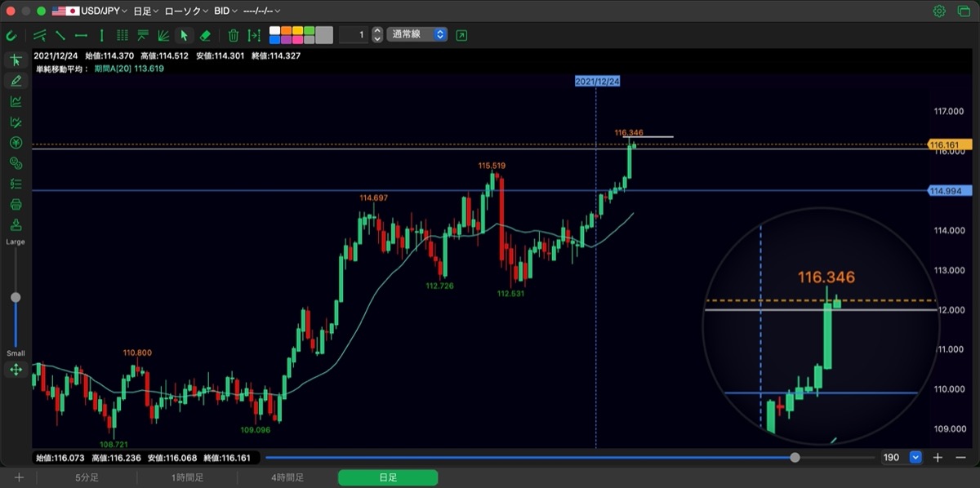The width and height of the screenshot is (980, 488).
Task: Click the line width number field
Action: (x=354, y=35)
